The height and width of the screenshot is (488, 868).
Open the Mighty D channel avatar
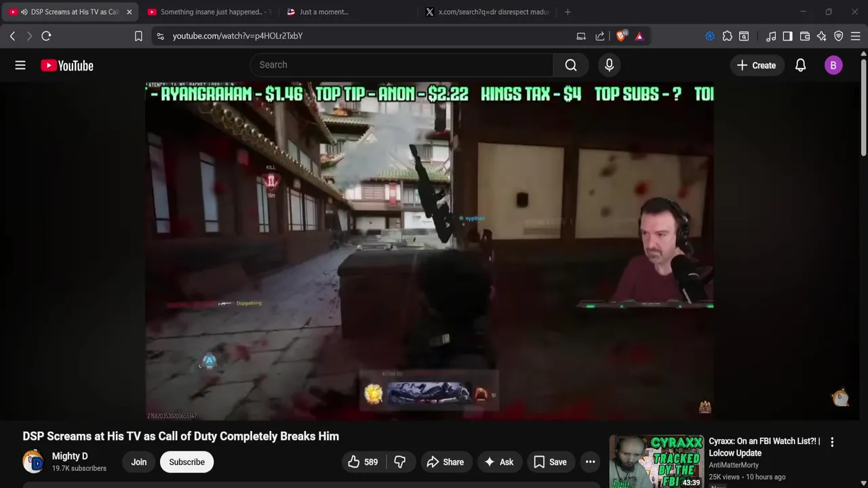click(x=33, y=462)
